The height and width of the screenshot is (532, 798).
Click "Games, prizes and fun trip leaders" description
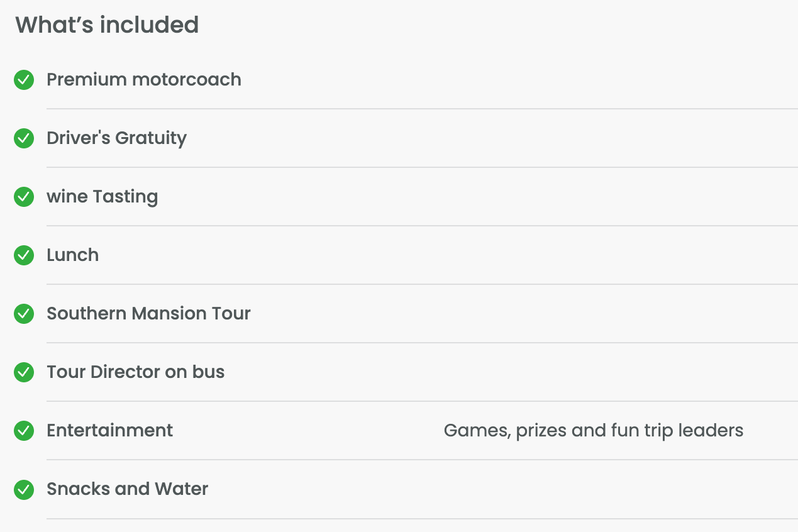pos(593,431)
